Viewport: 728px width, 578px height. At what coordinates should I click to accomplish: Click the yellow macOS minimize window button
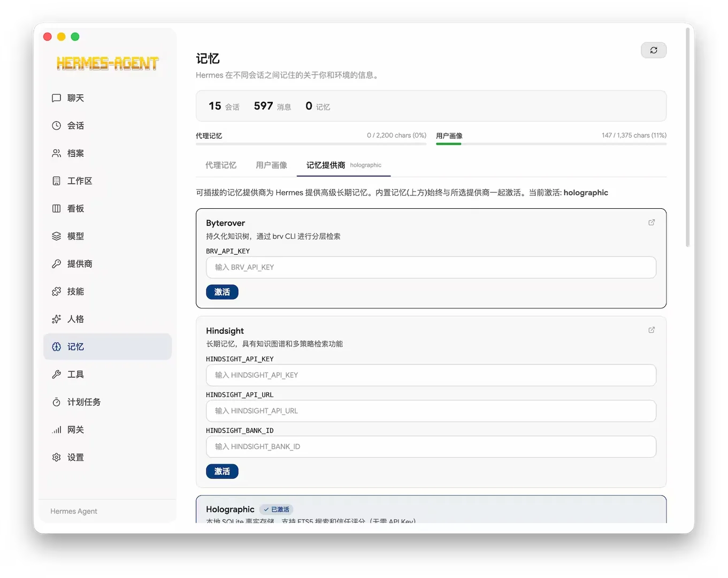[x=62, y=36]
